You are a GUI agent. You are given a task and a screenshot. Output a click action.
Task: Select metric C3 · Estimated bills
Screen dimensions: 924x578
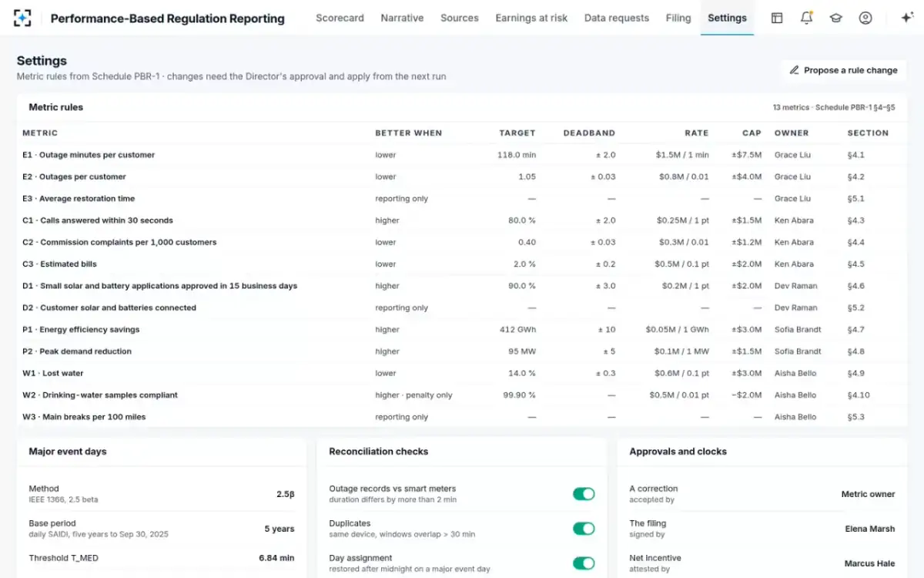(x=59, y=264)
